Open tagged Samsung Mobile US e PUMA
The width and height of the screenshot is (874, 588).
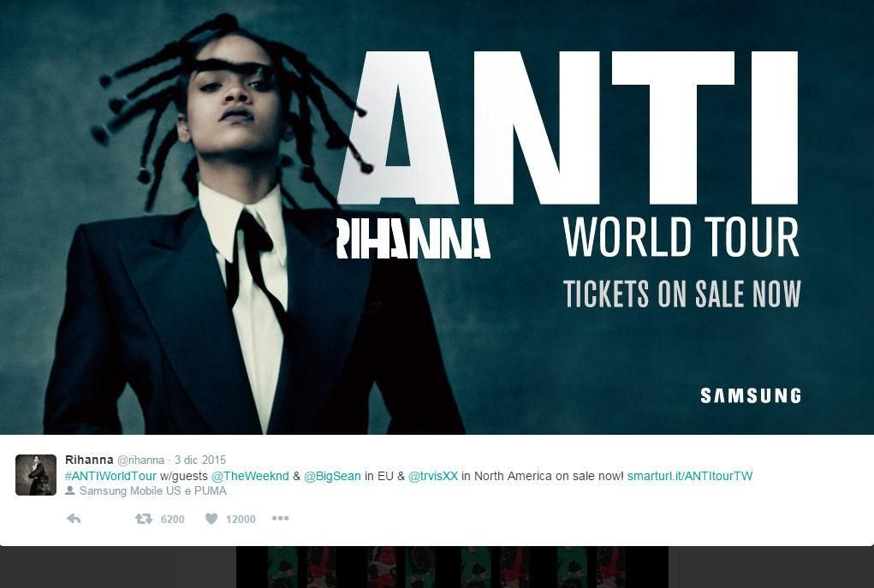point(153,491)
